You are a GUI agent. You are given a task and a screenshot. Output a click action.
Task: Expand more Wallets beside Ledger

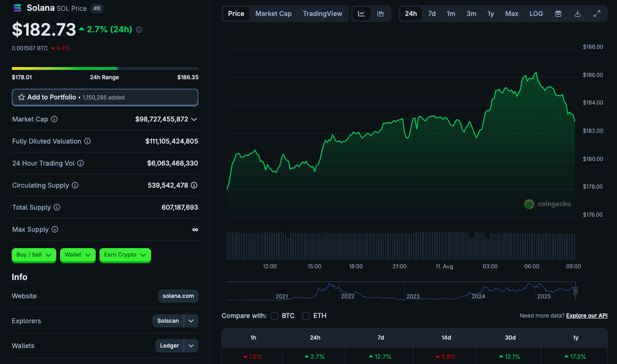(x=191, y=346)
